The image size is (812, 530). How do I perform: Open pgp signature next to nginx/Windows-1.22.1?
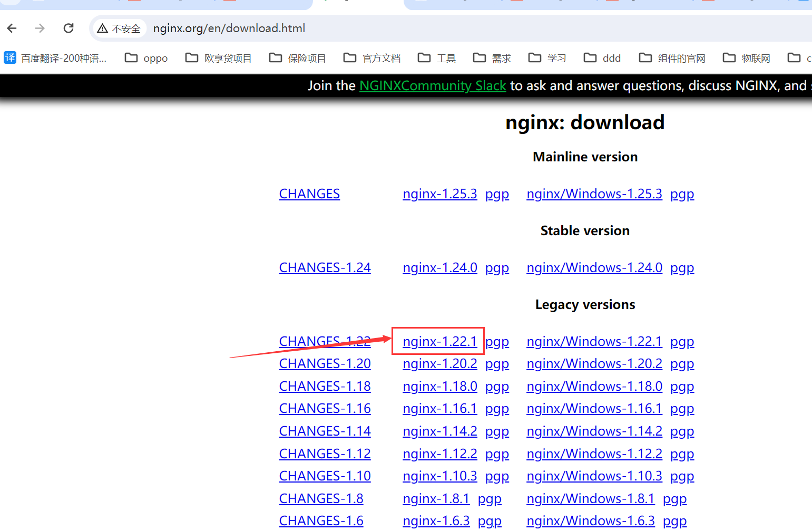tap(682, 342)
